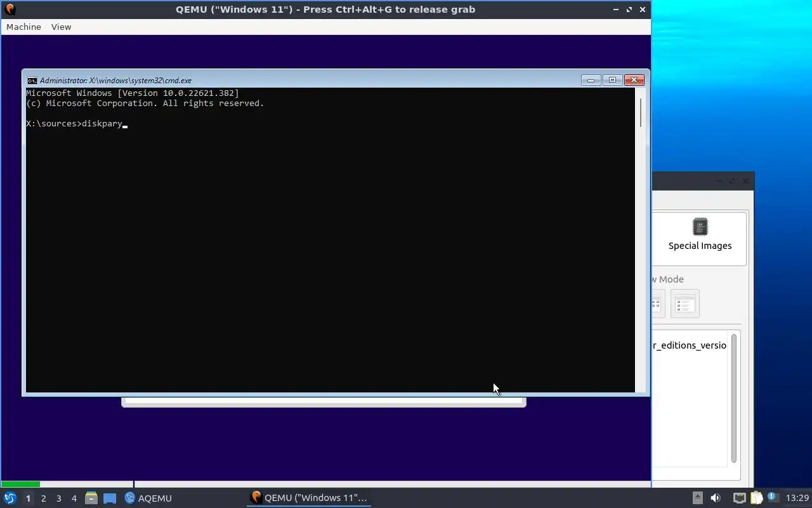This screenshot has width=812, height=508.
Task: Switch to workspace 1
Action: click(28, 498)
